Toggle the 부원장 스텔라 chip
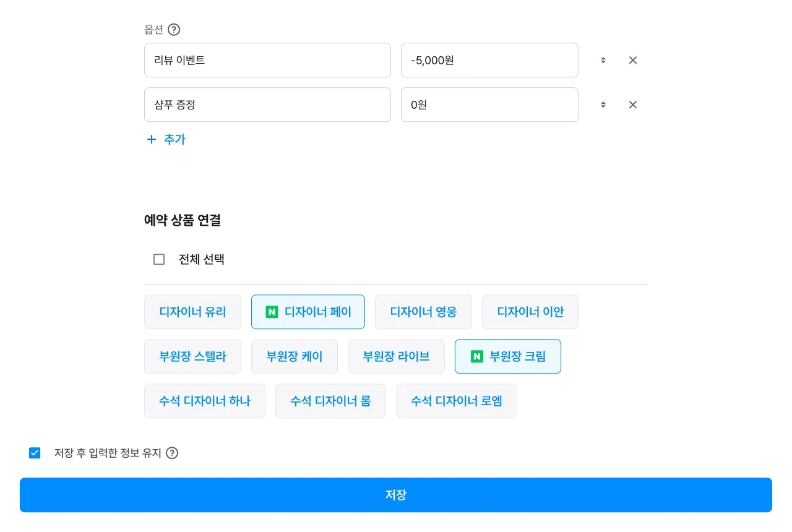 coord(192,356)
